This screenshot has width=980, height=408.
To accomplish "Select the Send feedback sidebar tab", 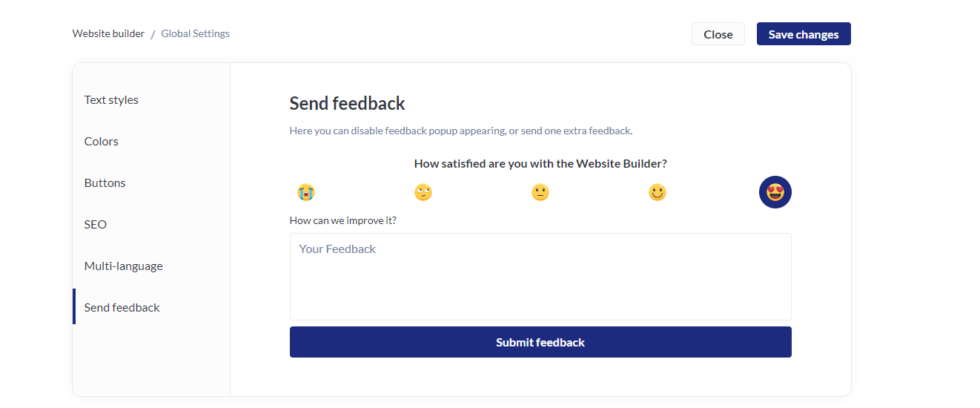I will point(122,308).
